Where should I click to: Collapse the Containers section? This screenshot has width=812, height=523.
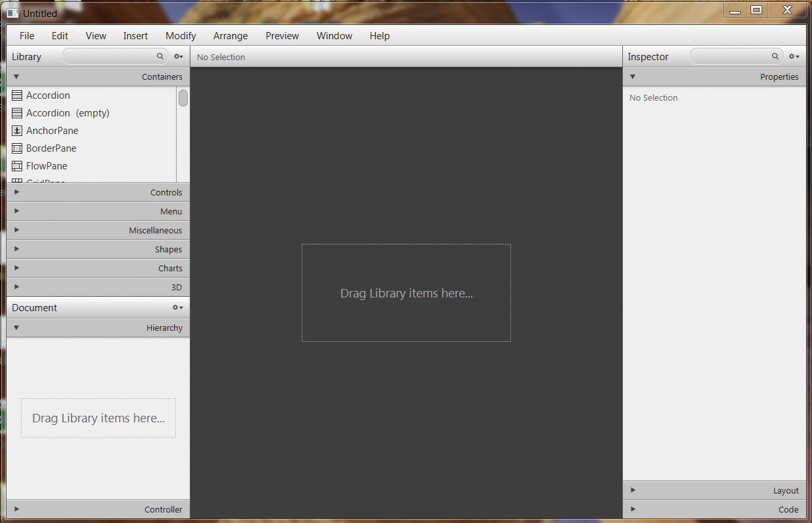click(x=16, y=76)
